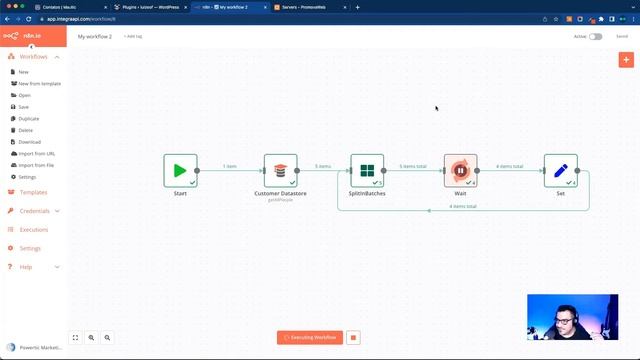
Task: Select New from template
Action: point(40,84)
